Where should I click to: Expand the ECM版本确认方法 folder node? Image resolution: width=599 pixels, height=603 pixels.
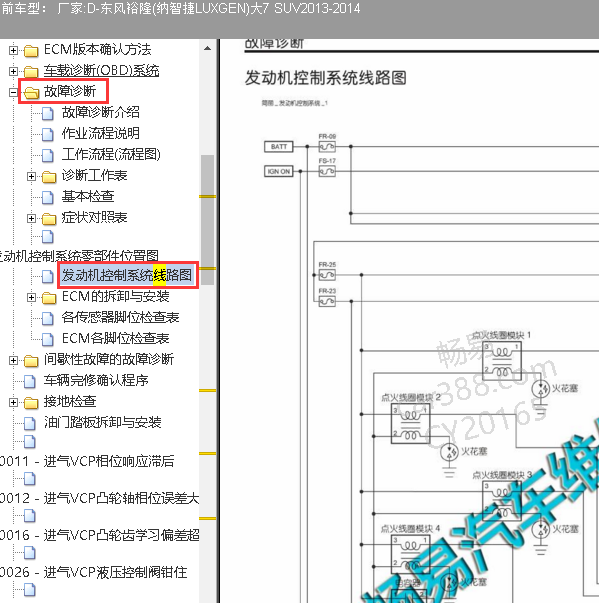[x=13, y=50]
